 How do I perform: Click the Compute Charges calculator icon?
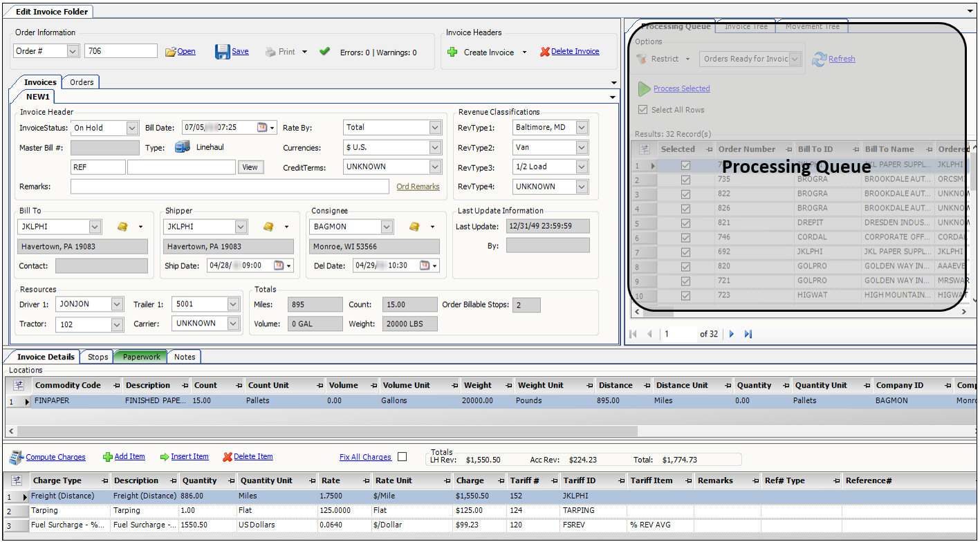click(17, 457)
